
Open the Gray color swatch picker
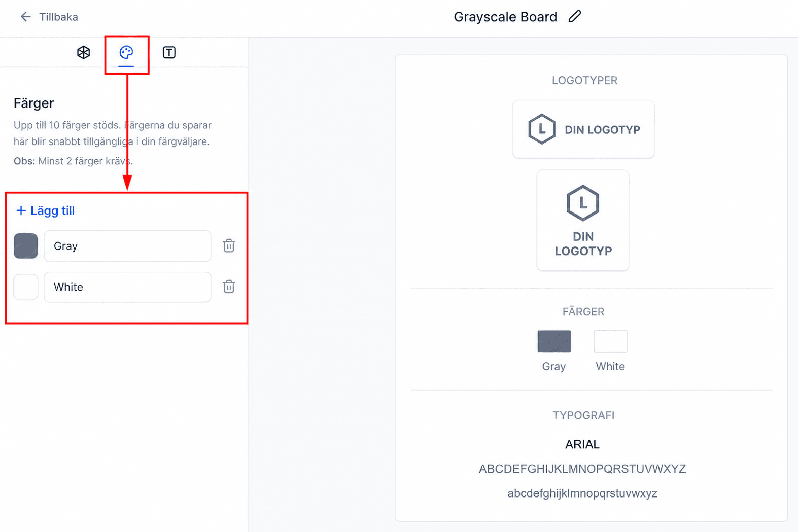pos(26,246)
